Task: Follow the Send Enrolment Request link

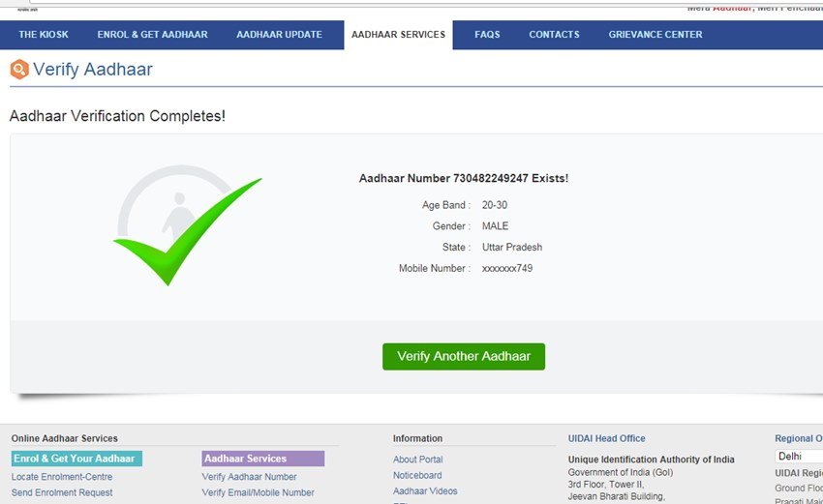Action: 62,492
